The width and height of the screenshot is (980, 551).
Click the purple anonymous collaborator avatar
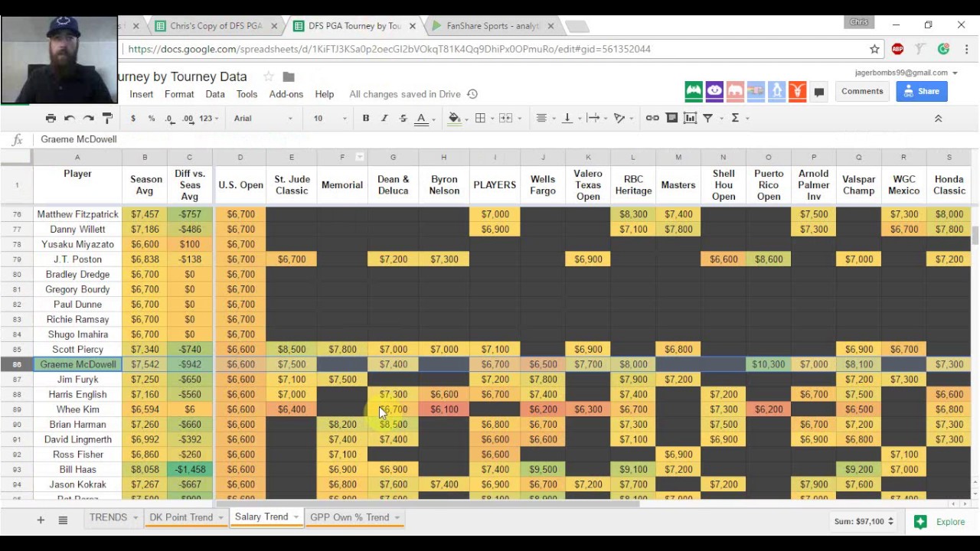[x=714, y=91]
